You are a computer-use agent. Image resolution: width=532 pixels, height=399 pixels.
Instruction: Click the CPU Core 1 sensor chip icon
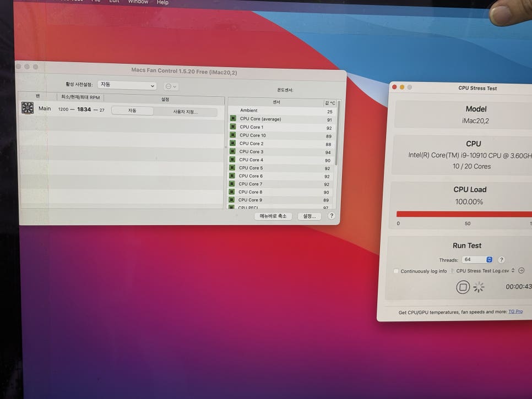pos(233,127)
